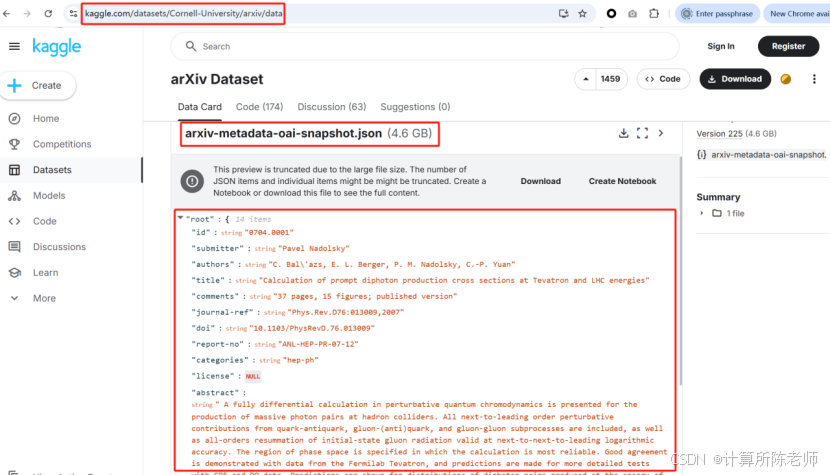Open the site information icon in the address bar
Image resolution: width=830 pixels, height=475 pixels.
click(74, 14)
